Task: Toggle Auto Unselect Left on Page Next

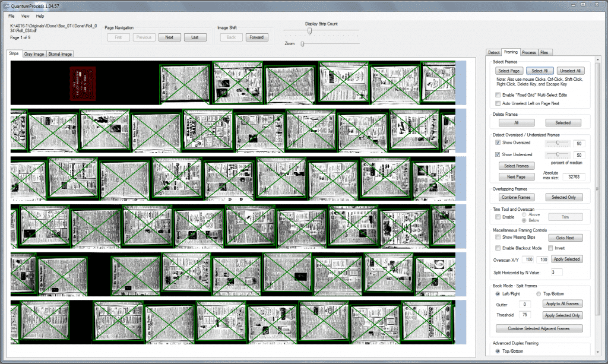Action: (498, 103)
